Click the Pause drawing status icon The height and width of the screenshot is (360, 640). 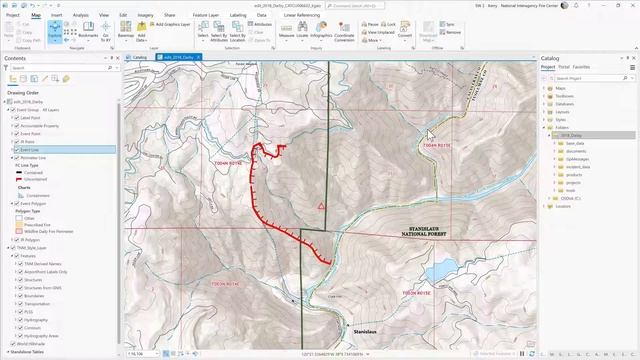(x=522, y=354)
